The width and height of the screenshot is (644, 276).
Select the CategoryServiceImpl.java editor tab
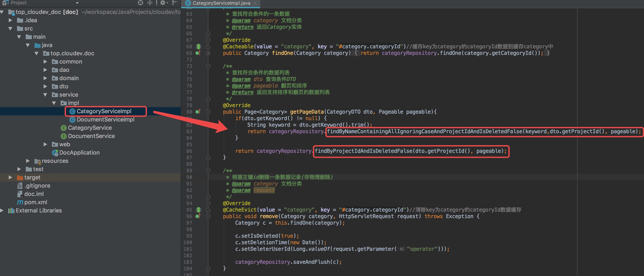pos(221,3)
